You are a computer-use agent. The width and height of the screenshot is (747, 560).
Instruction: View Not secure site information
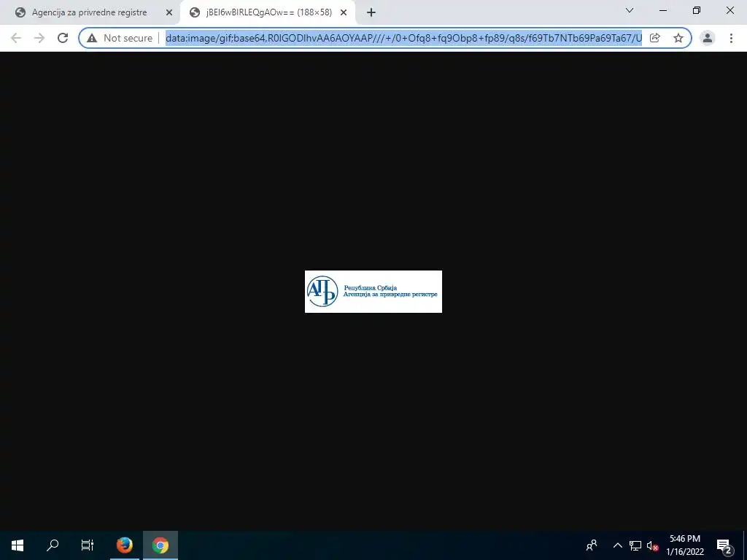point(120,38)
